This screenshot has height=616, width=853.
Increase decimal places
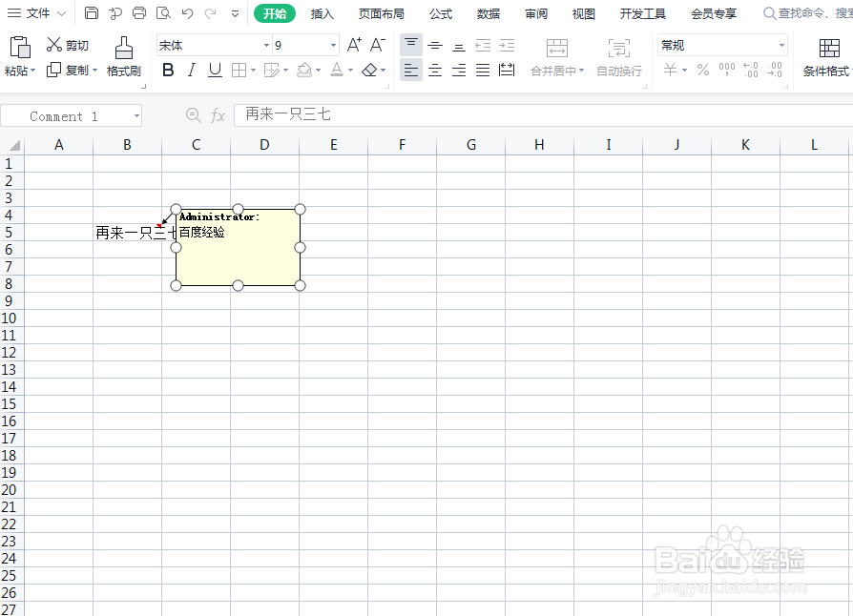tap(751, 71)
